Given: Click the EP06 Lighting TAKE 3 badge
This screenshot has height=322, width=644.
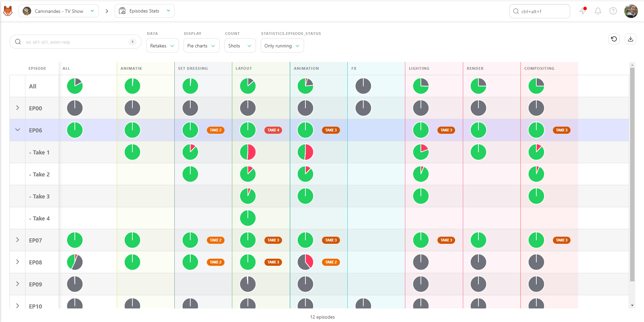Looking at the screenshot, I should click(446, 130).
